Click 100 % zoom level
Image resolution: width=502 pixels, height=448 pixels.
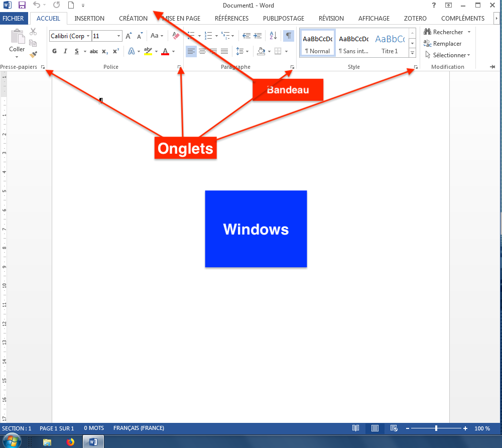[482, 428]
